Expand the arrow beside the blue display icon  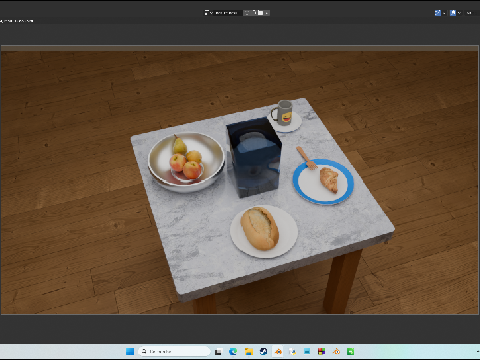click(444, 13)
